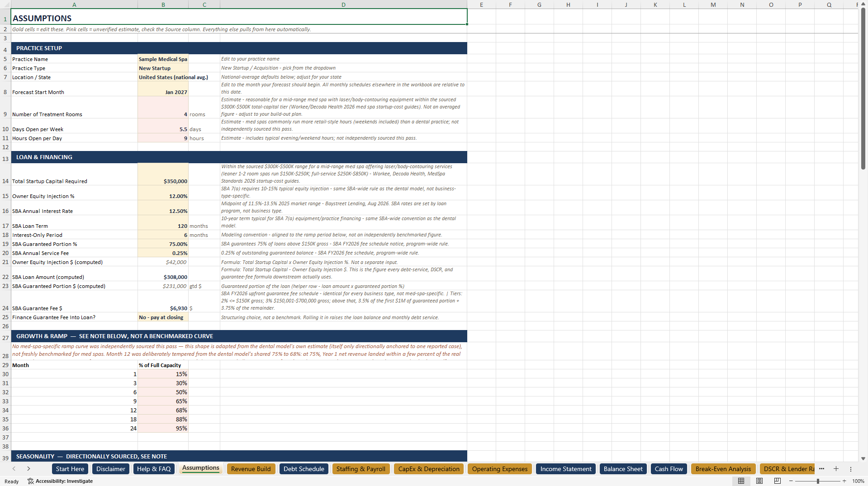Open the Help & FAQ sheet
The height and width of the screenshot is (486, 868).
point(154,469)
